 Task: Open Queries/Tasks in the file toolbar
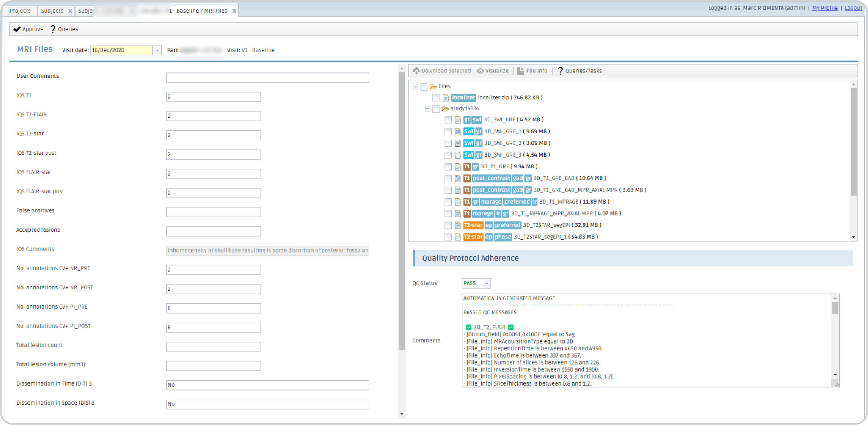point(580,71)
